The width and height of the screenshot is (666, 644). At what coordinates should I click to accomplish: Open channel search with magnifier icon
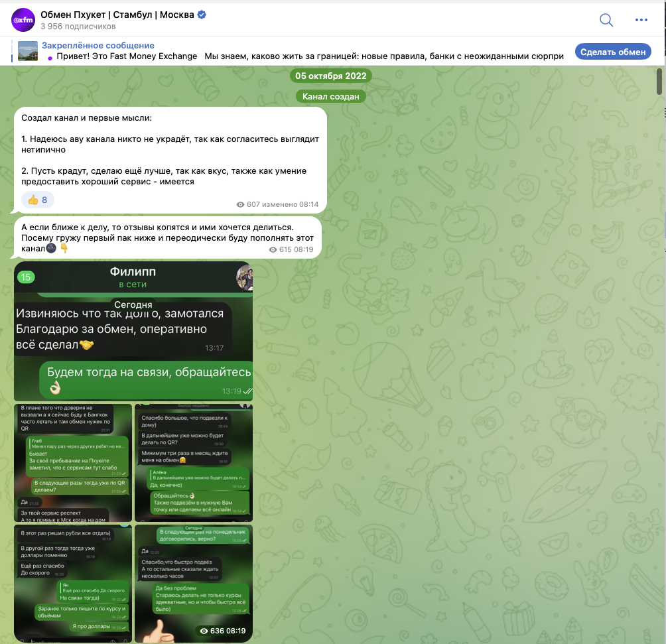click(606, 20)
